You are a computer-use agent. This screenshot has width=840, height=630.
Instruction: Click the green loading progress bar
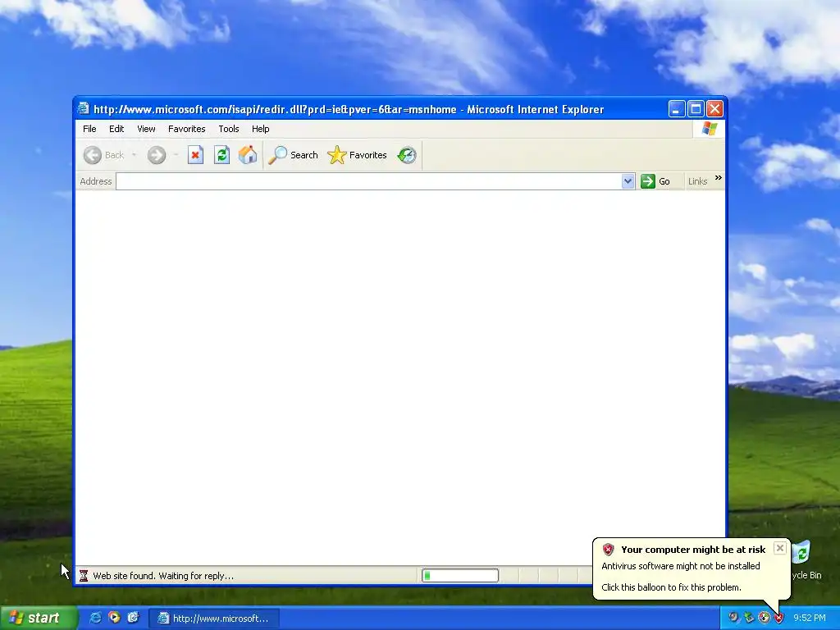point(460,576)
